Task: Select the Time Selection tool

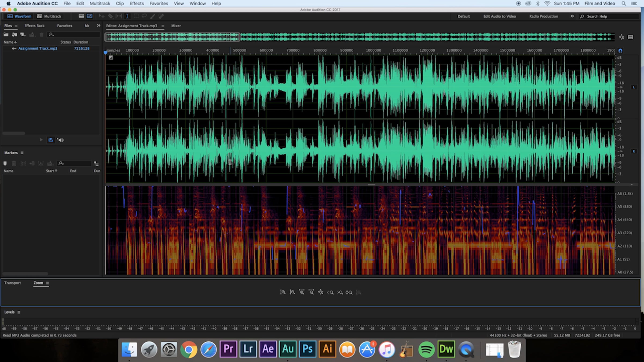Action: point(127,16)
